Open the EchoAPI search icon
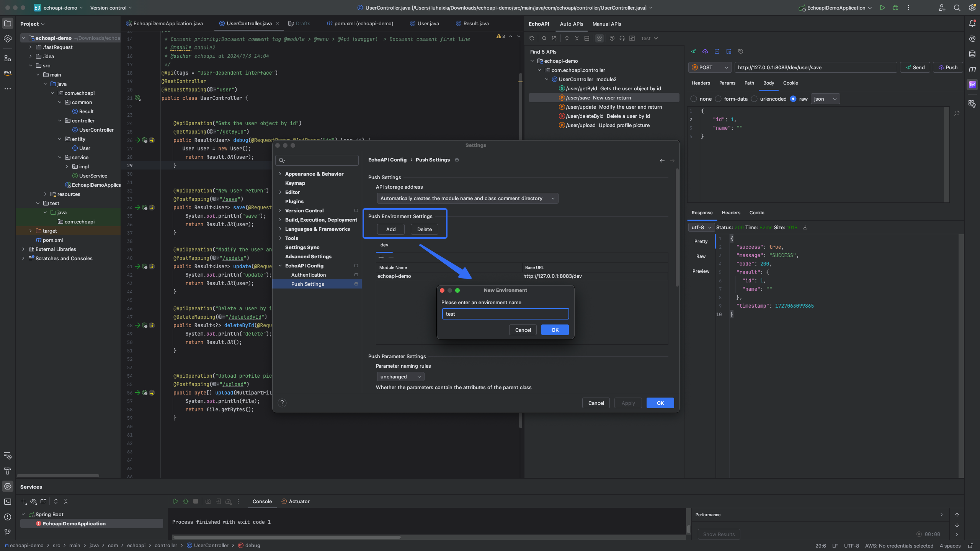 [544, 38]
